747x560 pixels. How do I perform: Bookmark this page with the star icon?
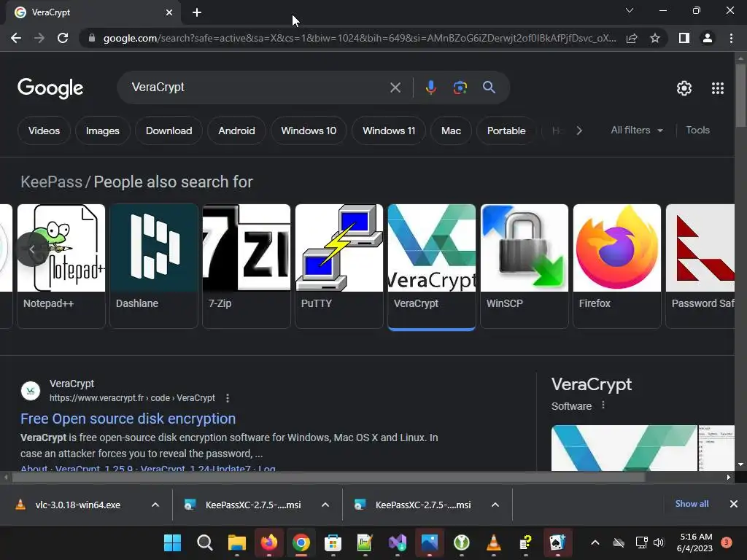[x=655, y=38]
